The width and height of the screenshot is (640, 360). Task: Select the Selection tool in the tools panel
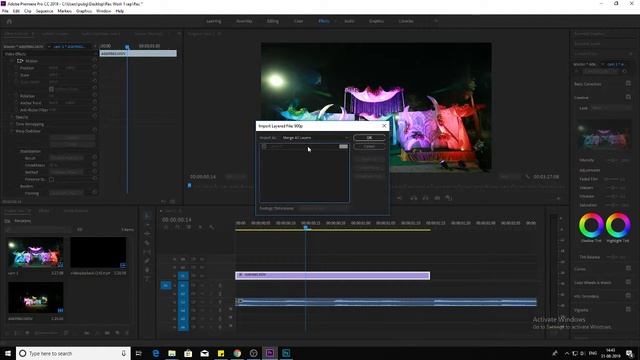point(148,216)
